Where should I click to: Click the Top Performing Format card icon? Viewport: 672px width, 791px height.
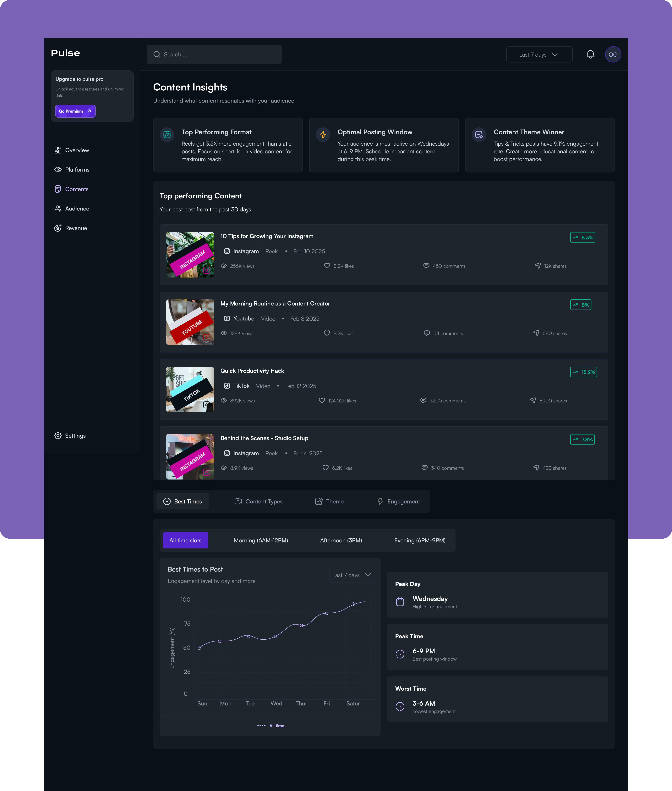(167, 135)
